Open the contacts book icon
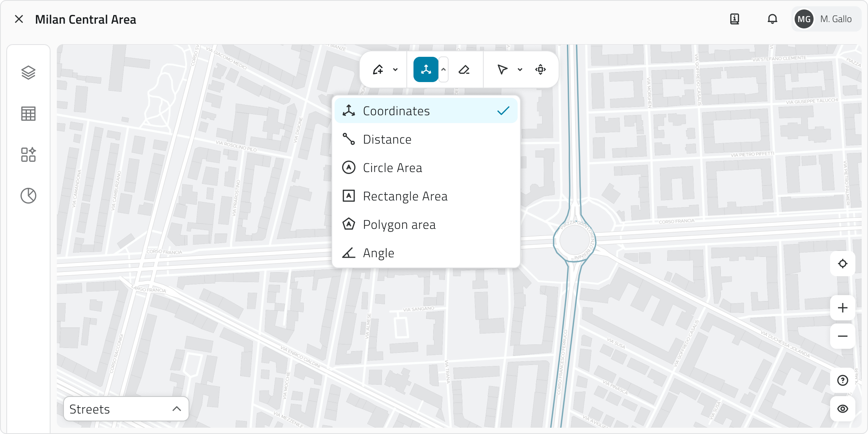Viewport: 868px width, 434px height. (x=734, y=19)
